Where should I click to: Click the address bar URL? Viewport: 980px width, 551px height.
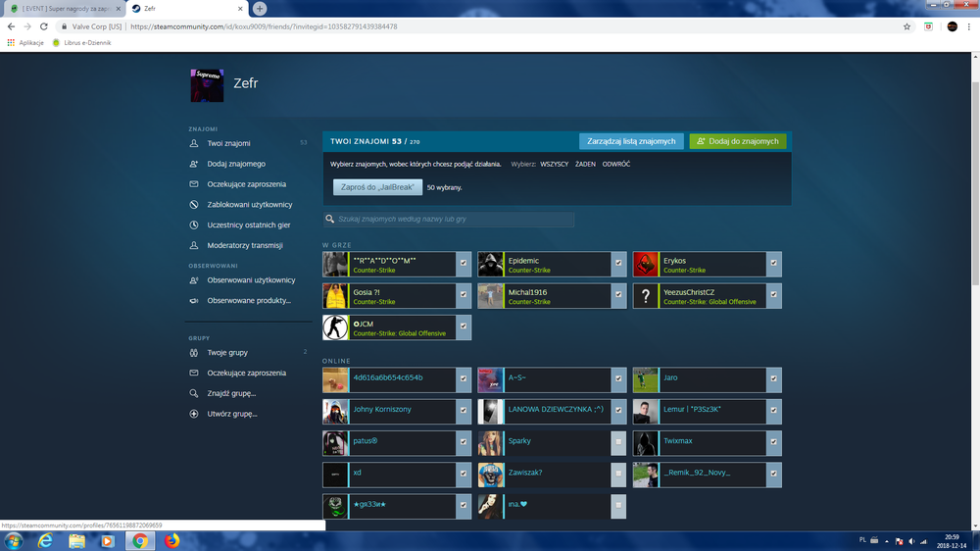tap(264, 26)
